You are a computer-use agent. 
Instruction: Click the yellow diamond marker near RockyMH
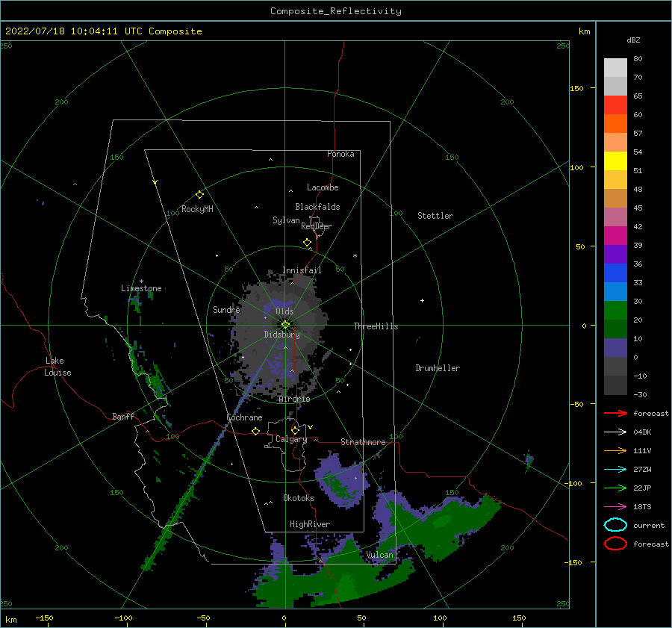pos(199,195)
